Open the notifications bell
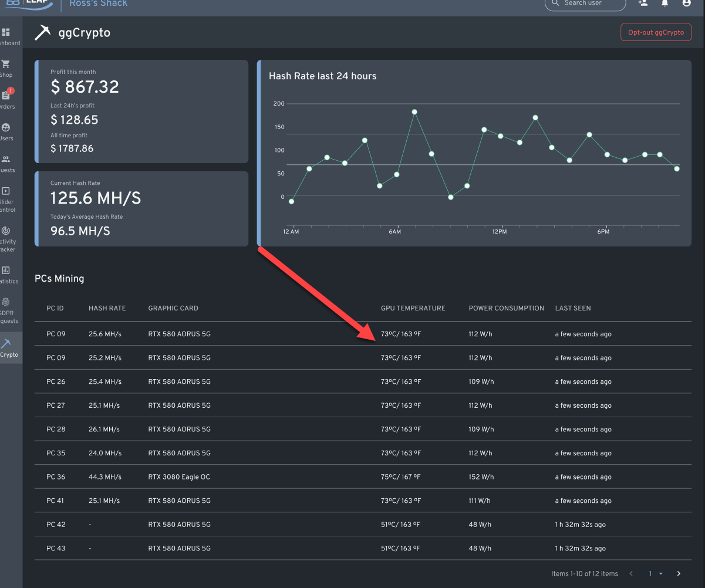The width and height of the screenshot is (705, 588). pyautogui.click(x=664, y=4)
